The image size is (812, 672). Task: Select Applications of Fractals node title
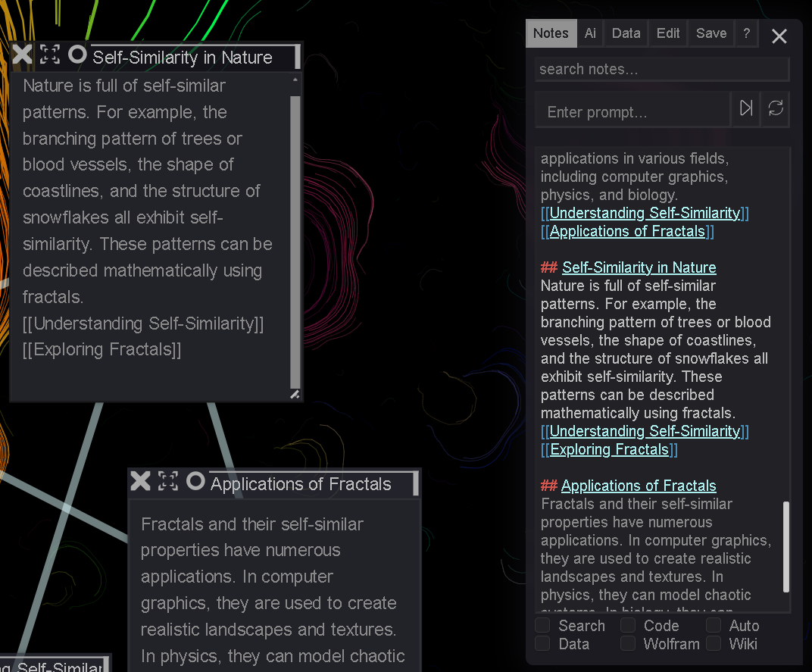pos(301,484)
